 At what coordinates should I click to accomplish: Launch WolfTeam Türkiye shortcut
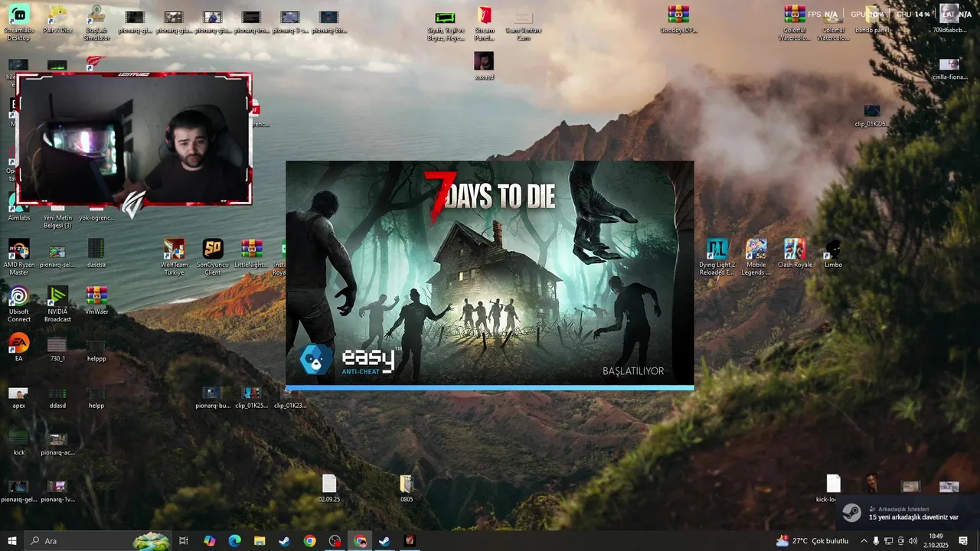coord(174,257)
